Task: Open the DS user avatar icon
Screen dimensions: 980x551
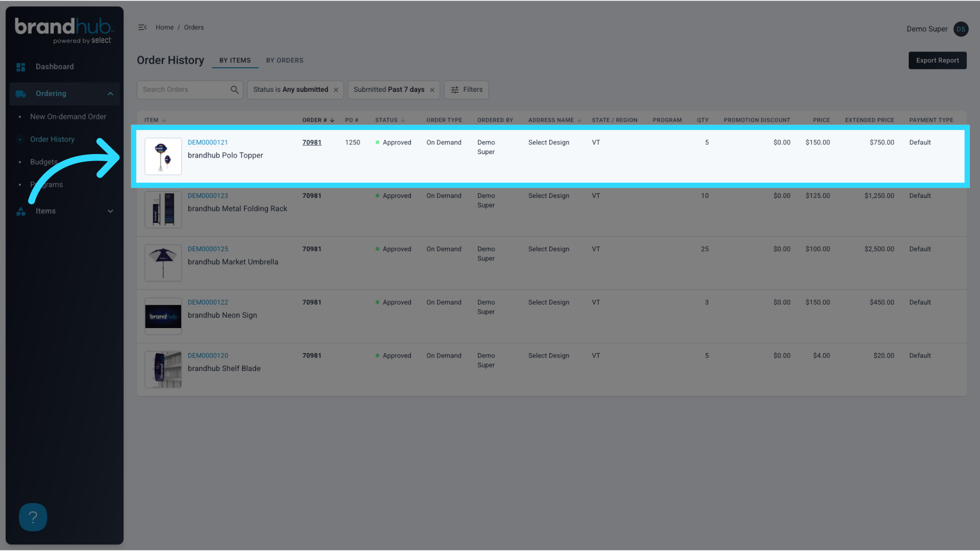Action: pos(961,29)
